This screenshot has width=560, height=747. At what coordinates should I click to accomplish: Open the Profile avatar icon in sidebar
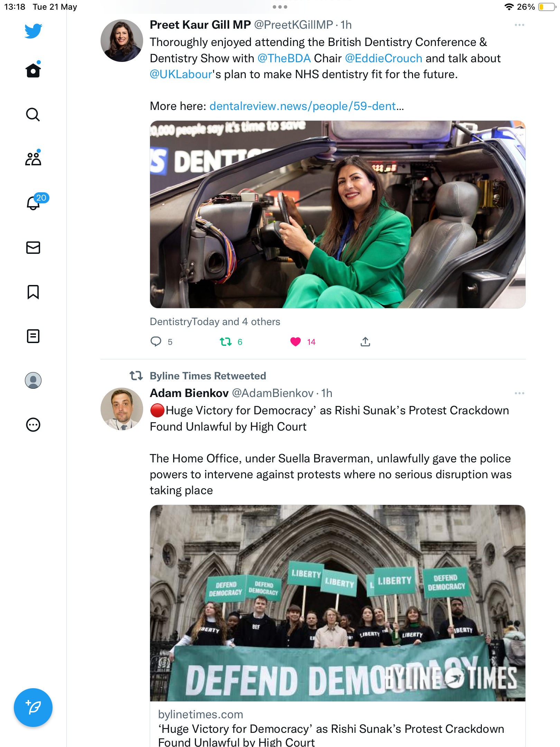(x=33, y=380)
